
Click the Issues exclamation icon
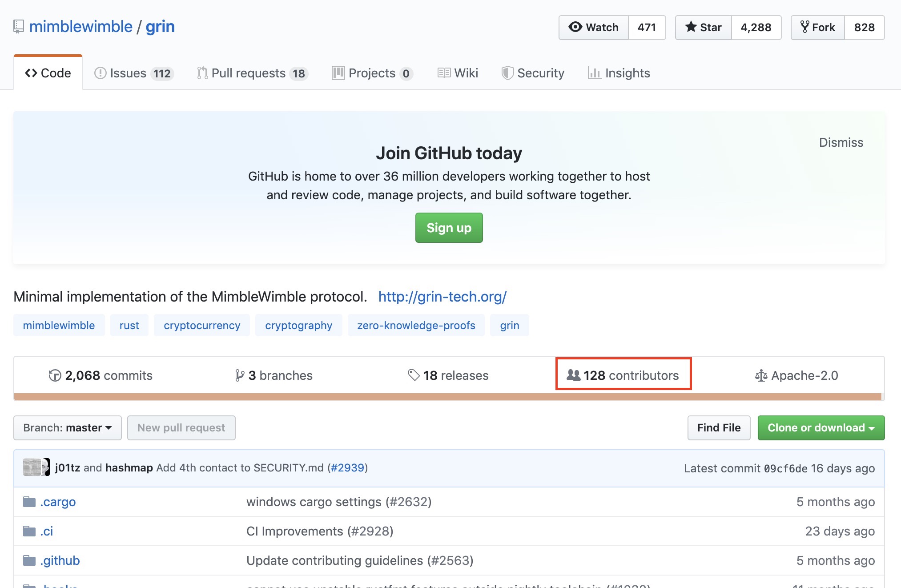(100, 73)
